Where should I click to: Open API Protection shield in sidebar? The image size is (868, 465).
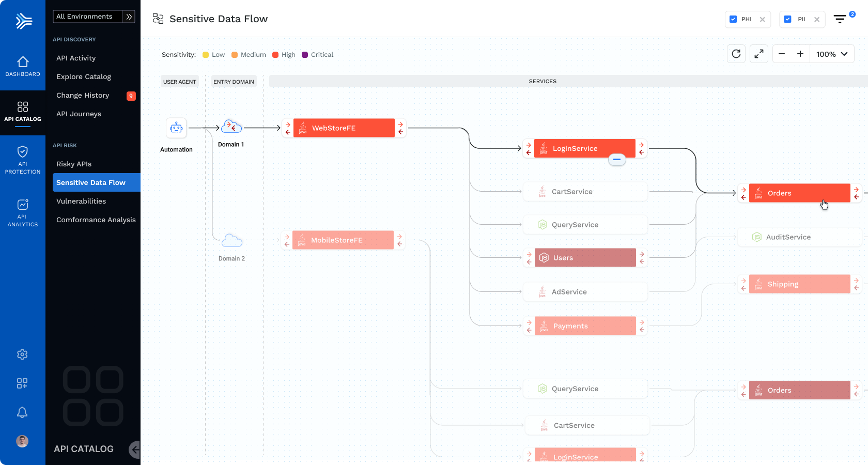[23, 160]
